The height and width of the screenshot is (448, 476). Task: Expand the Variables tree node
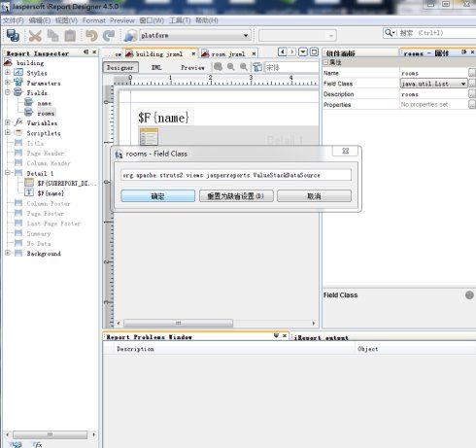[8, 122]
